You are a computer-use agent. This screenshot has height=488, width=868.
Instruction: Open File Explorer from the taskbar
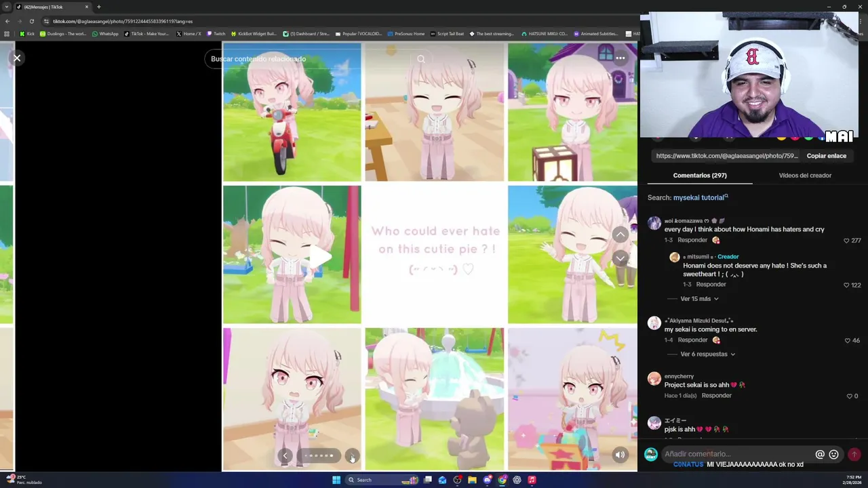[x=472, y=480]
